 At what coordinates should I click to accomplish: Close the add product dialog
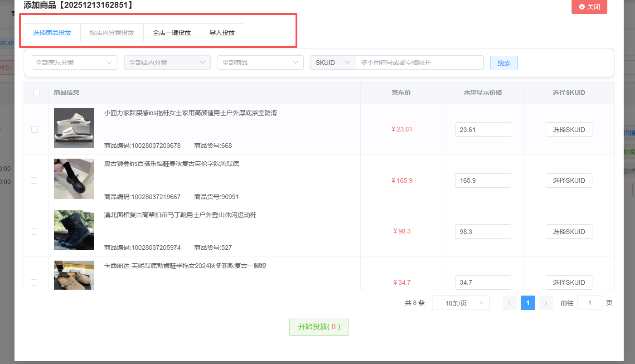click(x=589, y=7)
